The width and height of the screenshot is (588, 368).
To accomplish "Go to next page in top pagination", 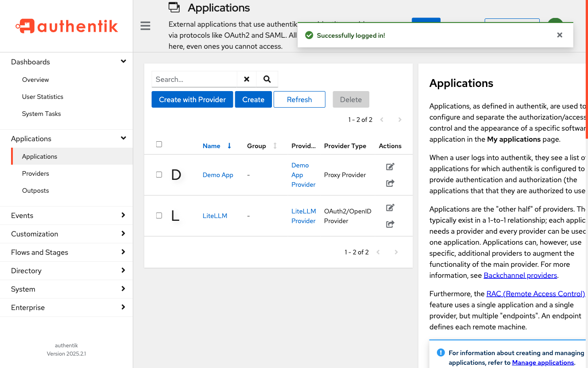I will [400, 120].
